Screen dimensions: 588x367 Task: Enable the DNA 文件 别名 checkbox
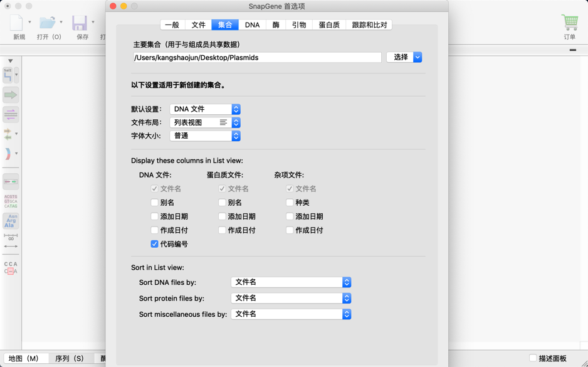pyautogui.click(x=154, y=203)
